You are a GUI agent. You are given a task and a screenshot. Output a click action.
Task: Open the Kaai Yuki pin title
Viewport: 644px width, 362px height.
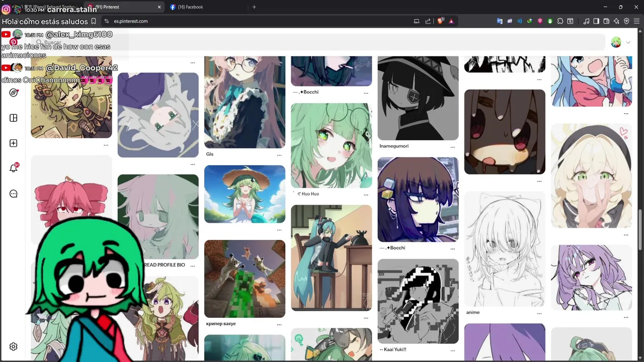click(392, 349)
